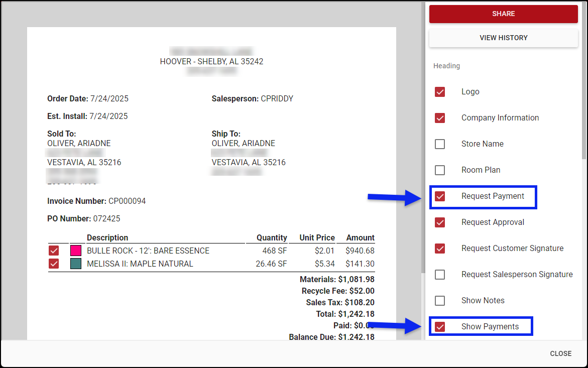Image resolution: width=588 pixels, height=368 pixels.
Task: Click the $940.68 amount cell
Action: (x=360, y=251)
